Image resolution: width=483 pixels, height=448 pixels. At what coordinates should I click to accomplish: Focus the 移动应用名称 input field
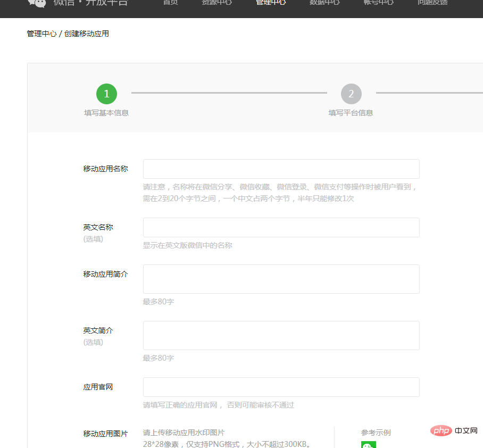(281, 169)
